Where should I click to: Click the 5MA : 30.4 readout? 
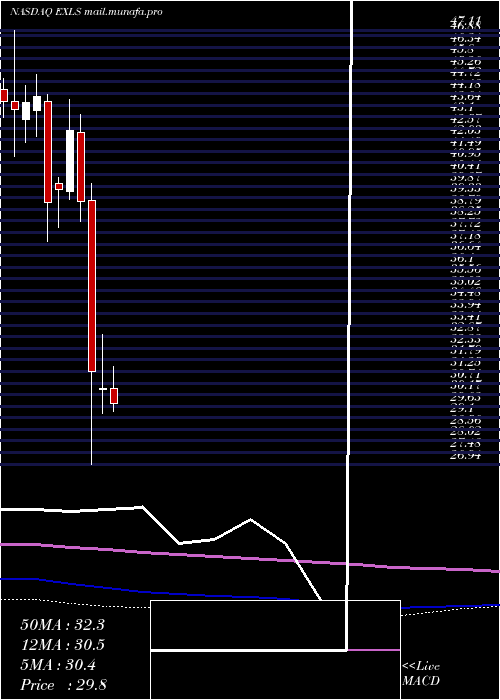point(58,665)
